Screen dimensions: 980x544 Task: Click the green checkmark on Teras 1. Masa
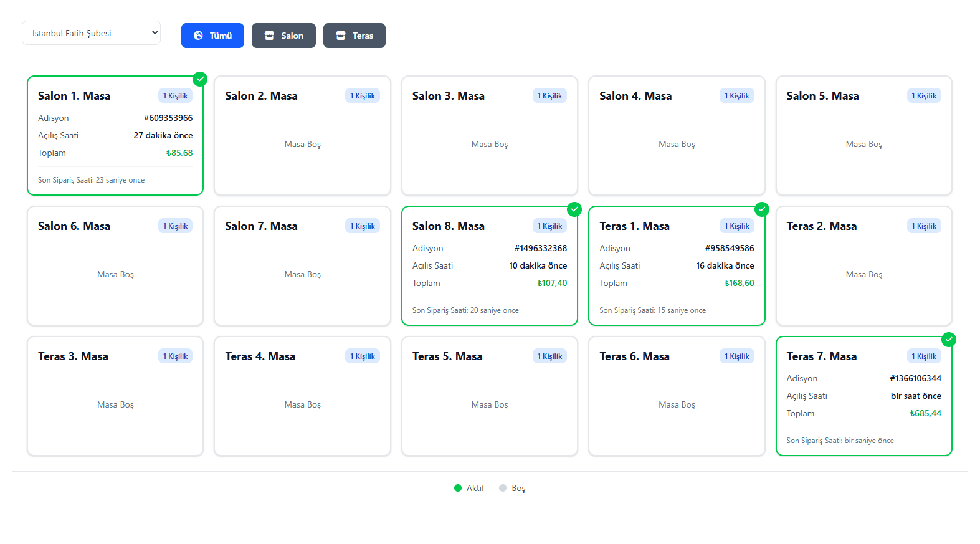[x=761, y=209]
